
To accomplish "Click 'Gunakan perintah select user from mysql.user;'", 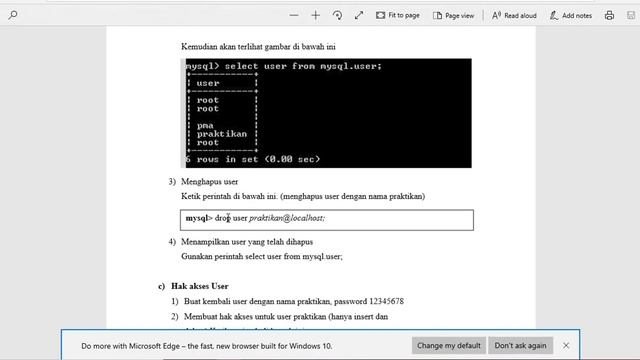I will tap(262, 256).
